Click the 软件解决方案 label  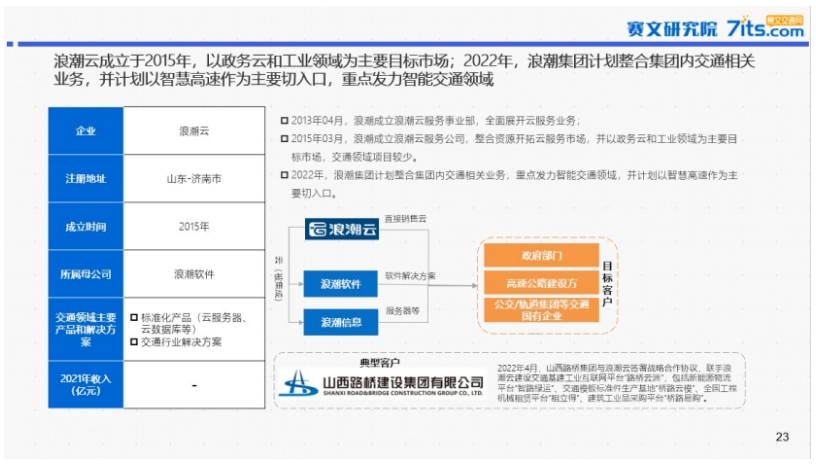tap(410, 275)
